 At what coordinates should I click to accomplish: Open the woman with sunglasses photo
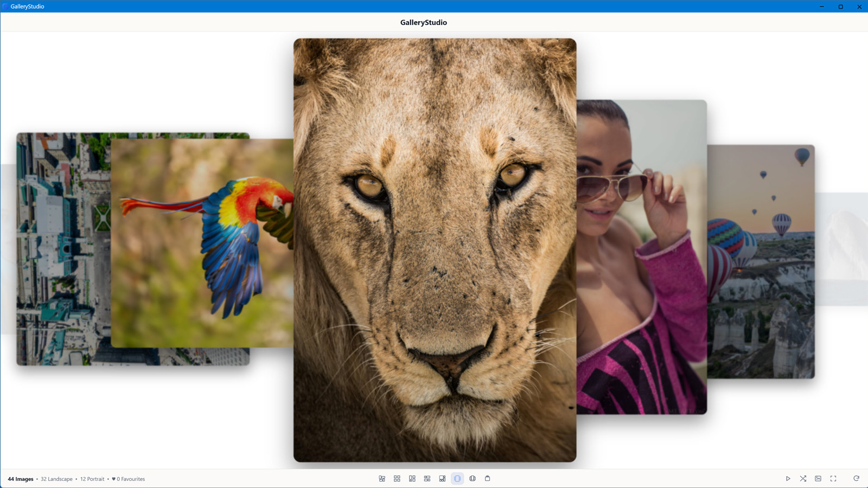point(642,257)
